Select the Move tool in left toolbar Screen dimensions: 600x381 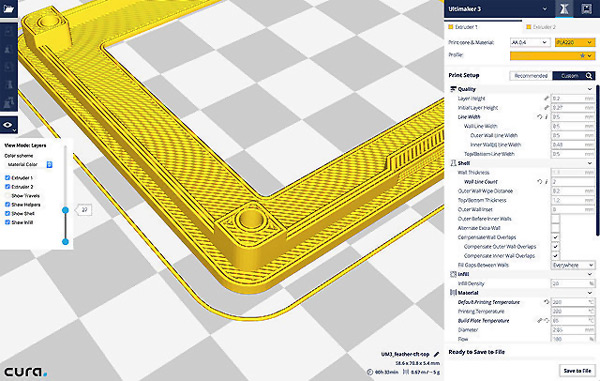coord(8,32)
